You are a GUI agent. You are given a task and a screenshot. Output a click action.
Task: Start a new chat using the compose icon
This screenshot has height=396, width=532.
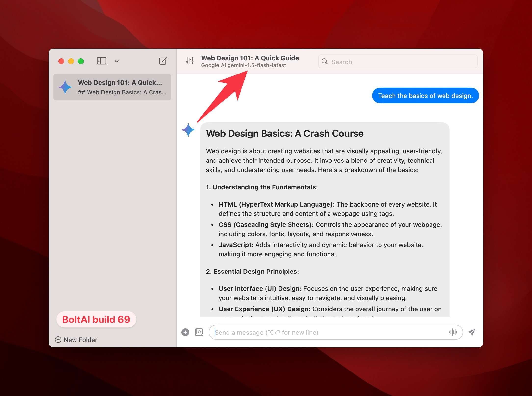pyautogui.click(x=163, y=61)
